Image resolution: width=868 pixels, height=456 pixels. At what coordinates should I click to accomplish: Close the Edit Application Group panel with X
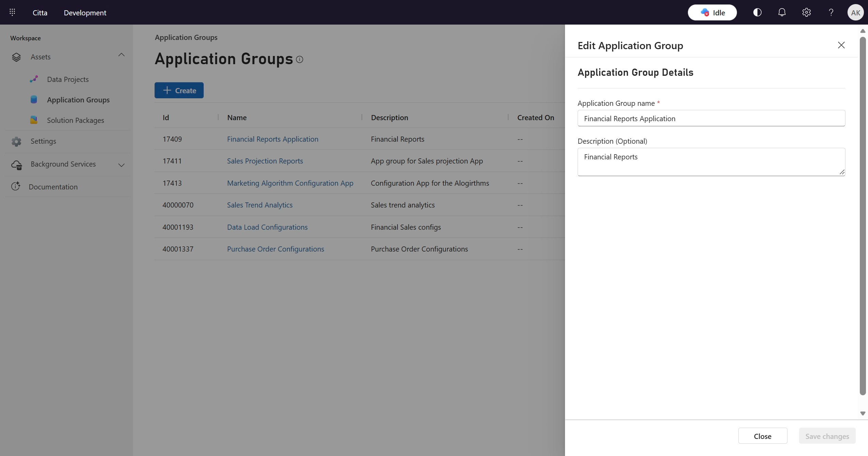click(x=841, y=45)
